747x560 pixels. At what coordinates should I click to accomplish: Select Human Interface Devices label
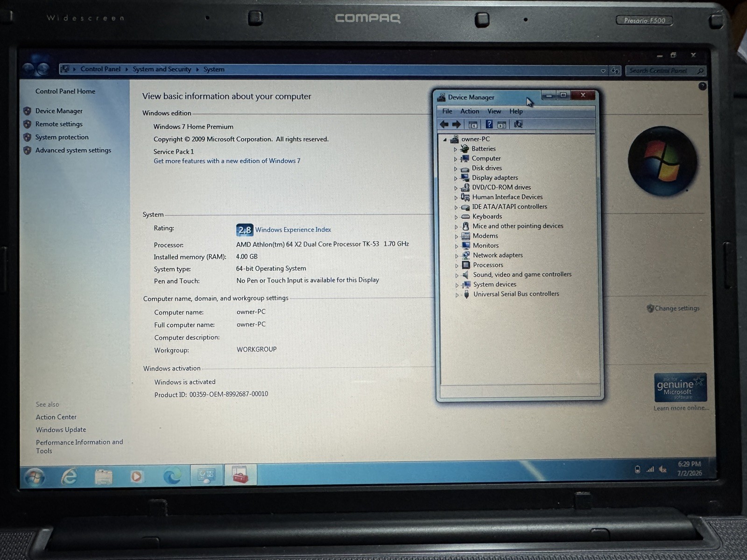click(507, 197)
